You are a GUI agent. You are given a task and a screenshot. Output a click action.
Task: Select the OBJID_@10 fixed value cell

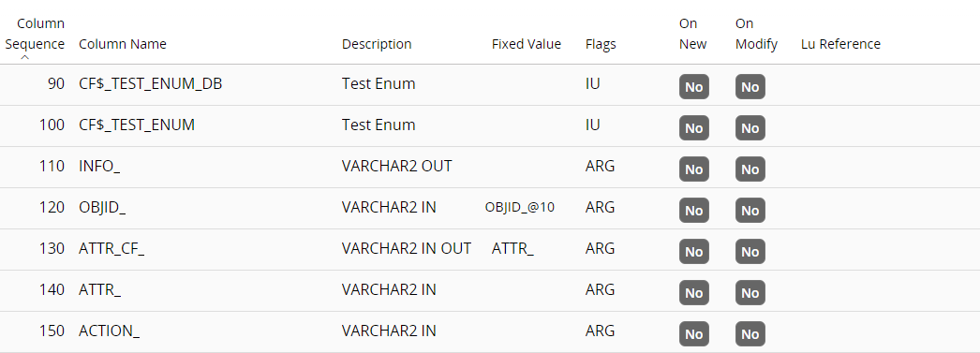(x=519, y=208)
